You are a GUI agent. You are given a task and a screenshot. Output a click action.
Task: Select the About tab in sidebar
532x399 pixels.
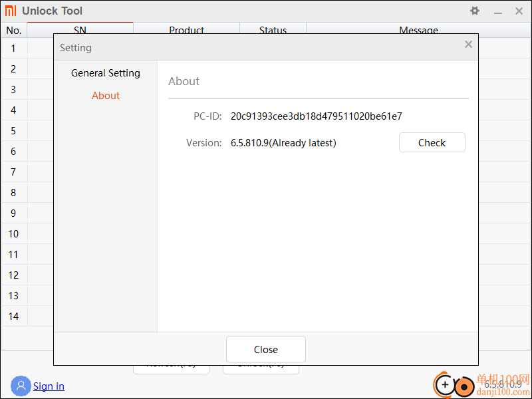106,96
